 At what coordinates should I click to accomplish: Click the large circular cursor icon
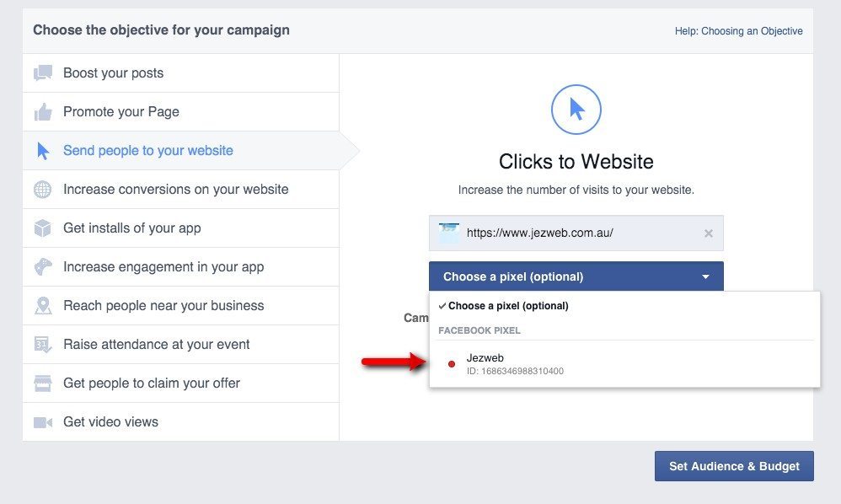click(x=576, y=110)
